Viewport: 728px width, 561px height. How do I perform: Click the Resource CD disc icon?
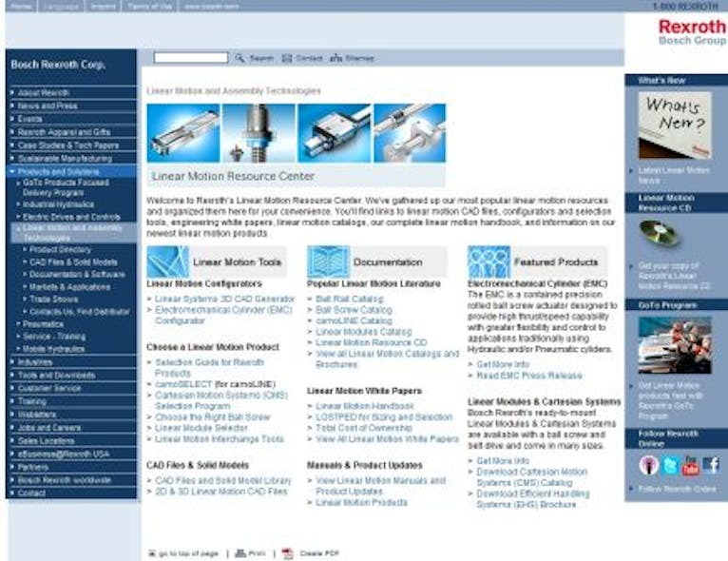659,233
